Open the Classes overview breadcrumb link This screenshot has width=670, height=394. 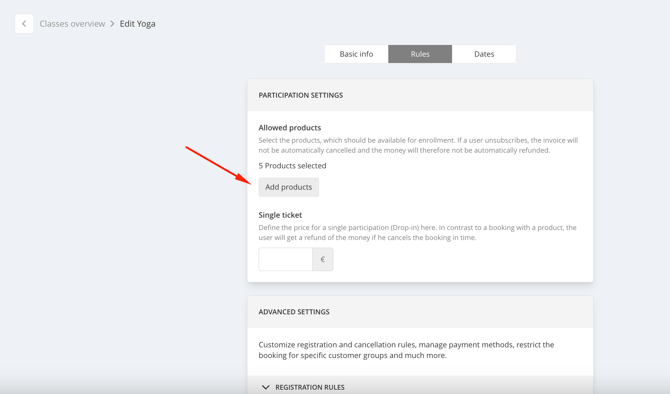(72, 24)
